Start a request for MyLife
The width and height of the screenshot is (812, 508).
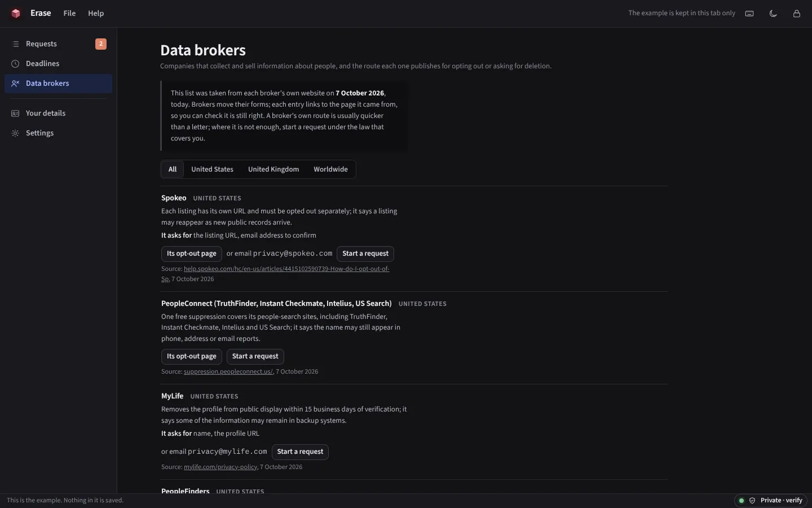(300, 452)
